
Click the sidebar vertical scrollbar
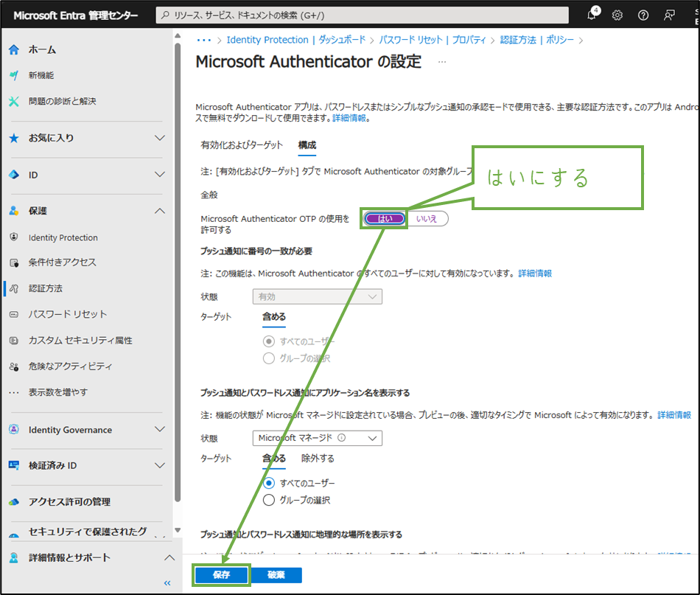178,273
